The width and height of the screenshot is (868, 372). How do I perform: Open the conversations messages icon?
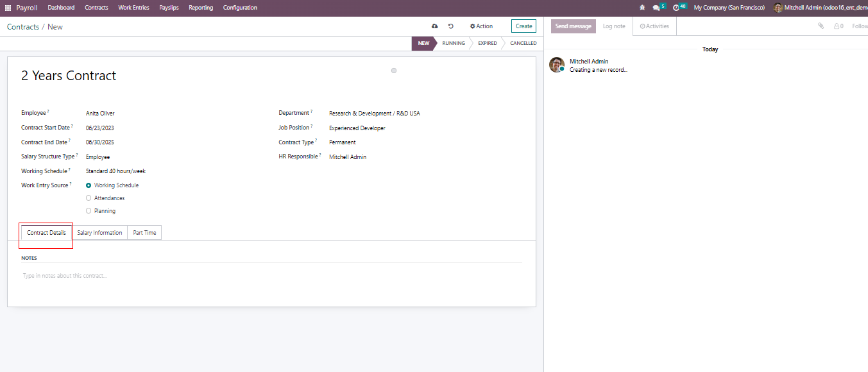pyautogui.click(x=656, y=8)
